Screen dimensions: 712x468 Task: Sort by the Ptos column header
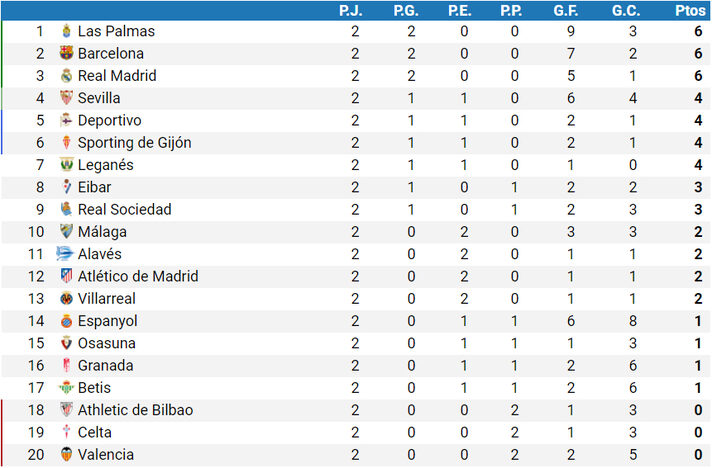tap(690, 10)
